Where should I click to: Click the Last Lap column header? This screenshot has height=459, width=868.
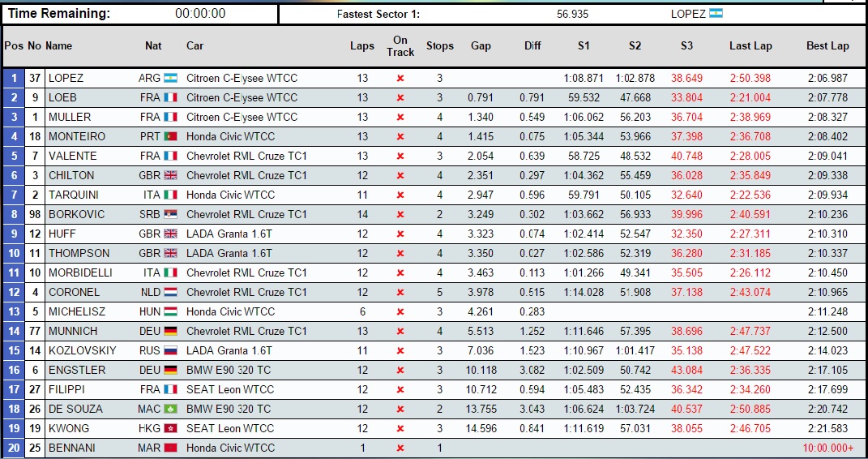click(x=750, y=46)
